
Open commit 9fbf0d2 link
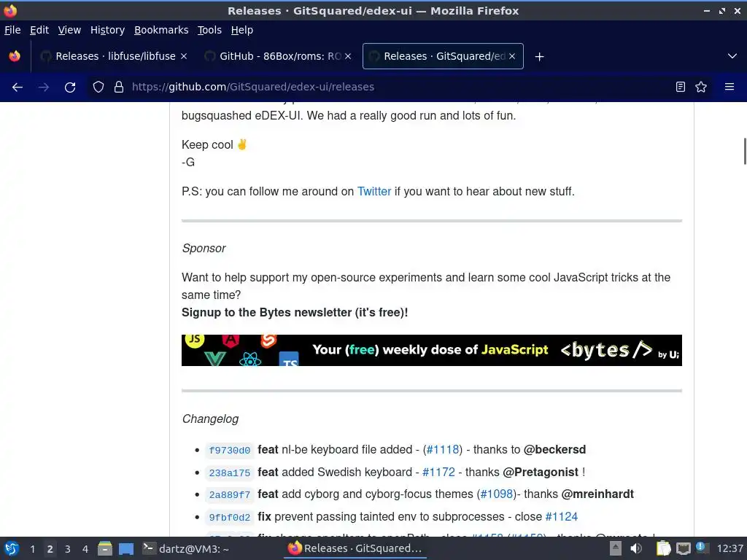[x=230, y=517]
